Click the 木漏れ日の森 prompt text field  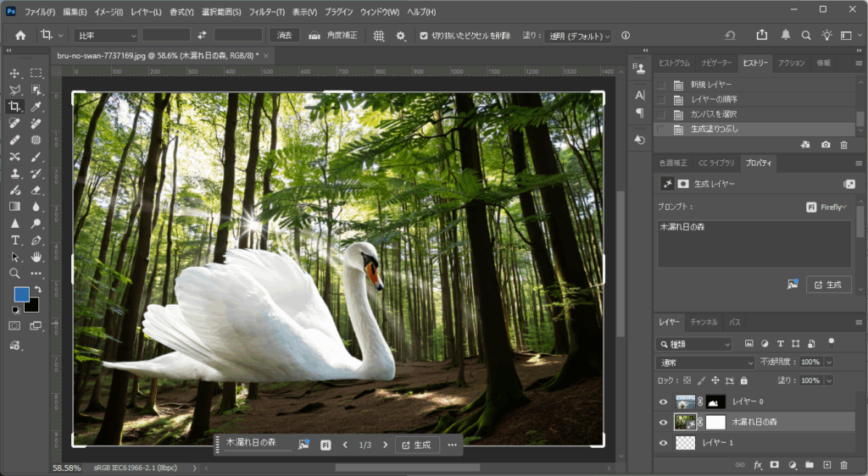point(754,243)
